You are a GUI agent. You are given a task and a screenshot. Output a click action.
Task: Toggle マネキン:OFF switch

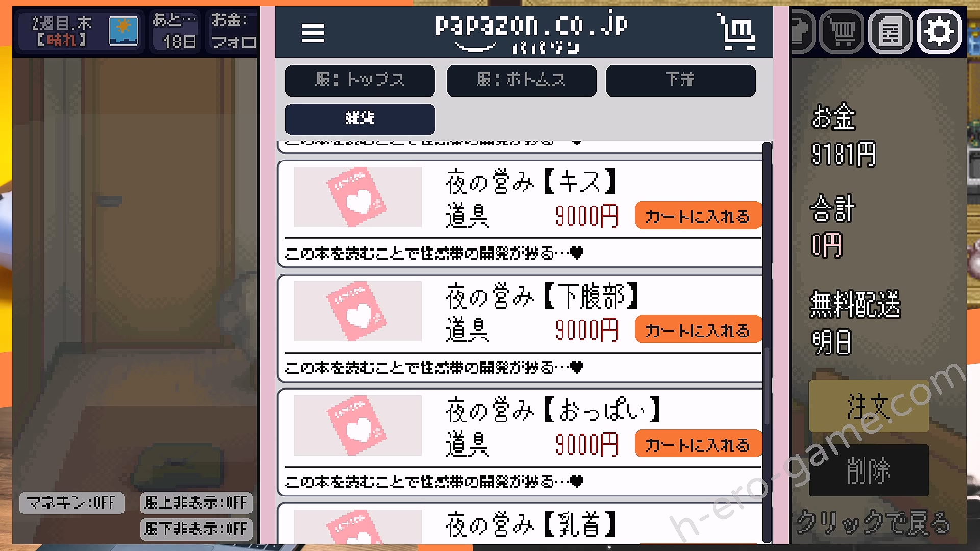71,503
